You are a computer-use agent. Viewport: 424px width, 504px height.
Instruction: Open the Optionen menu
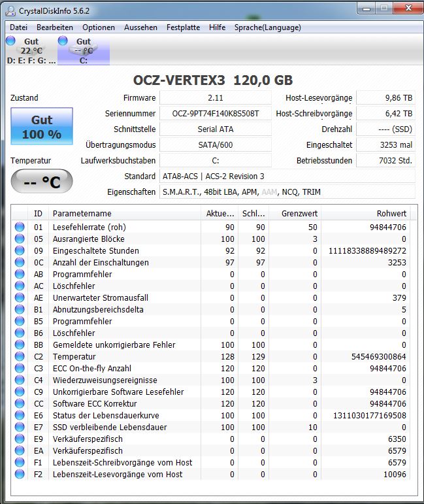tap(98, 27)
